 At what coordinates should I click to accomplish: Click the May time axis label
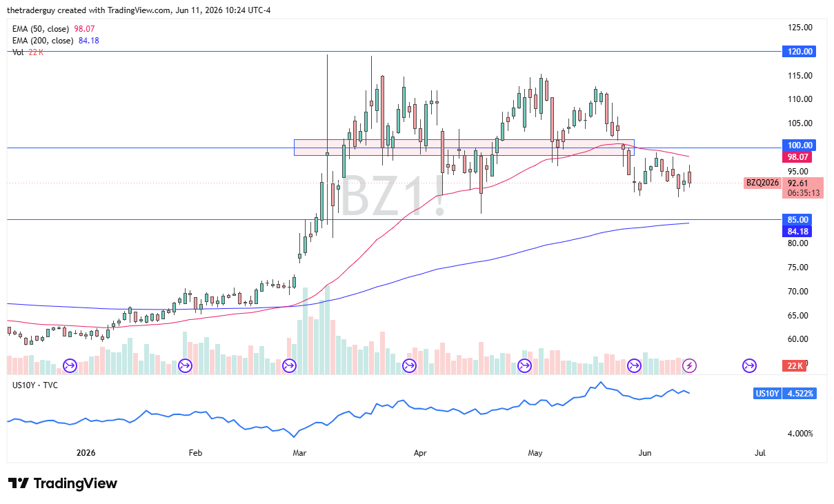[x=535, y=453]
